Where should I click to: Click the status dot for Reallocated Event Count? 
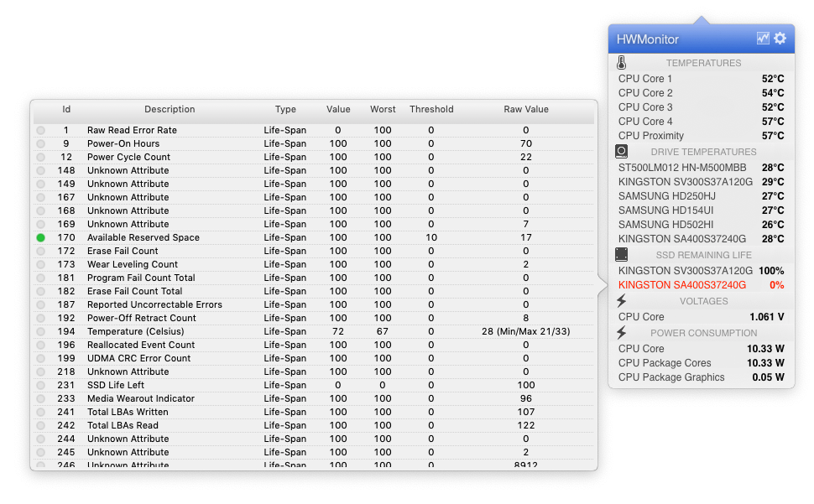click(40, 345)
